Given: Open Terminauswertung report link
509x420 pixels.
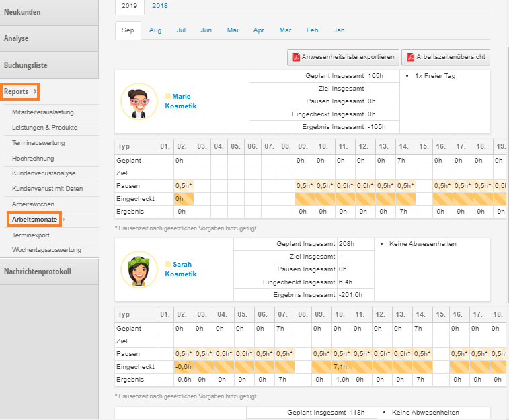Looking at the screenshot, I should (40, 143).
